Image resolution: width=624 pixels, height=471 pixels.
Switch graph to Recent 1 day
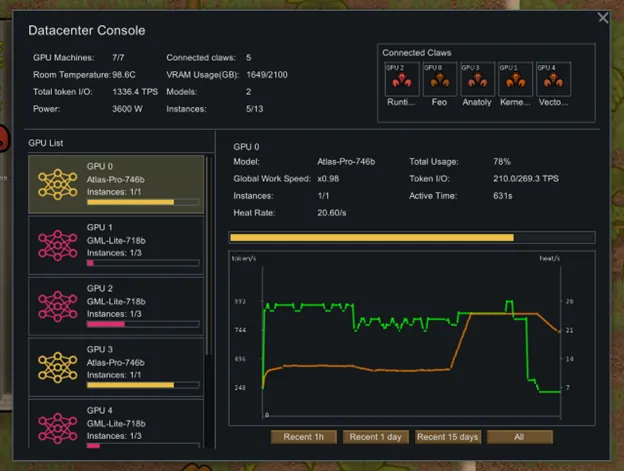[376, 437]
